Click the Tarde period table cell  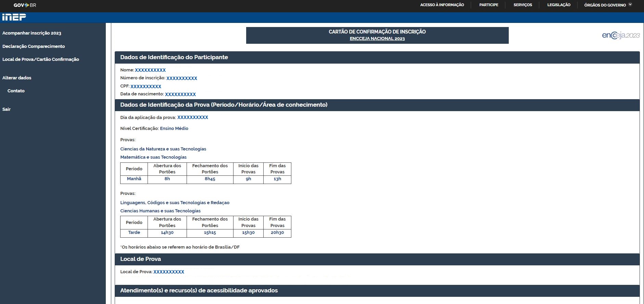(x=134, y=233)
